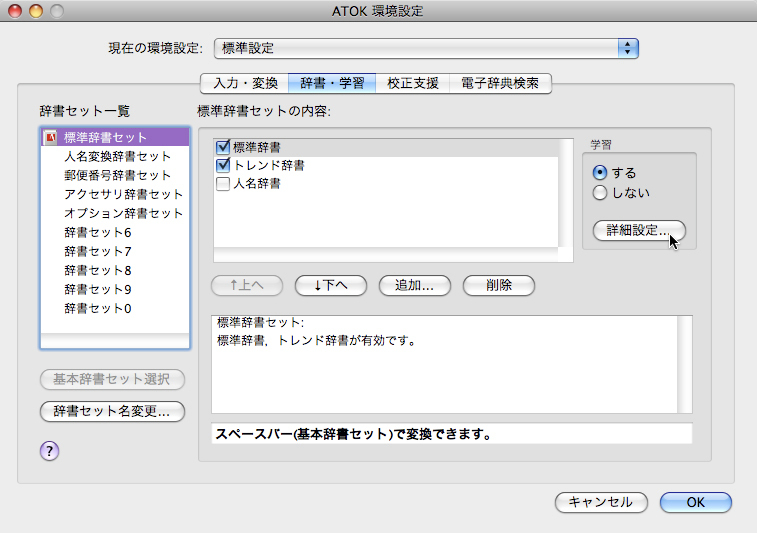This screenshot has height=533, width=757.
Task: Click the 基本辞書セット選択 button
Action: coord(112,379)
